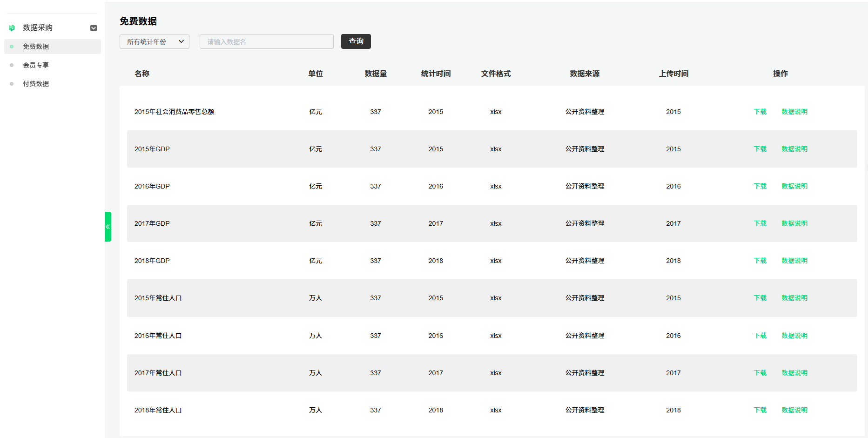Click the green 数据采购 logo icon
This screenshot has height=438, width=868.
12,28
